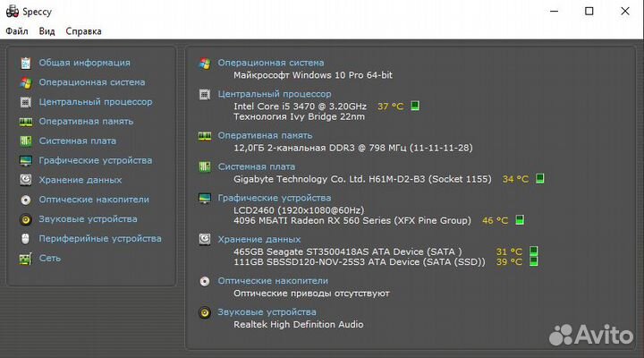Click the LCD2460 (1920x1080@60Hz) line
Image resolution: width=644 pixels, height=358 pixels.
tap(299, 210)
